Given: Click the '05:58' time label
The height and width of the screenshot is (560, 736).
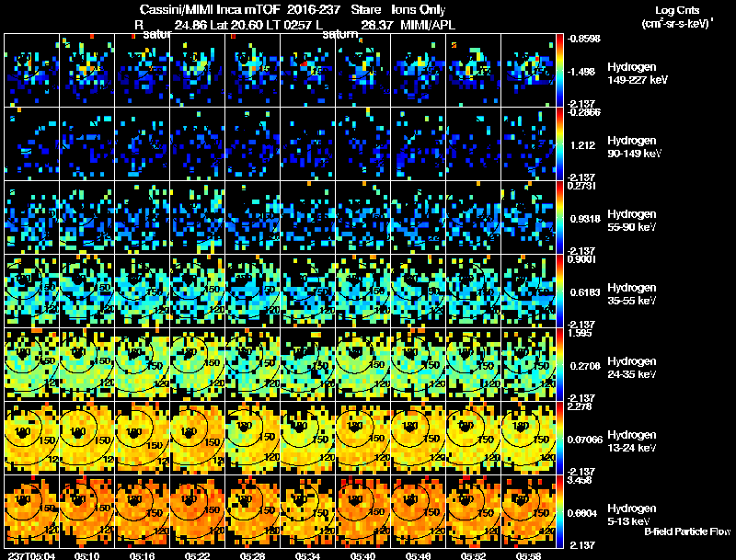Looking at the screenshot, I should 528,555.
